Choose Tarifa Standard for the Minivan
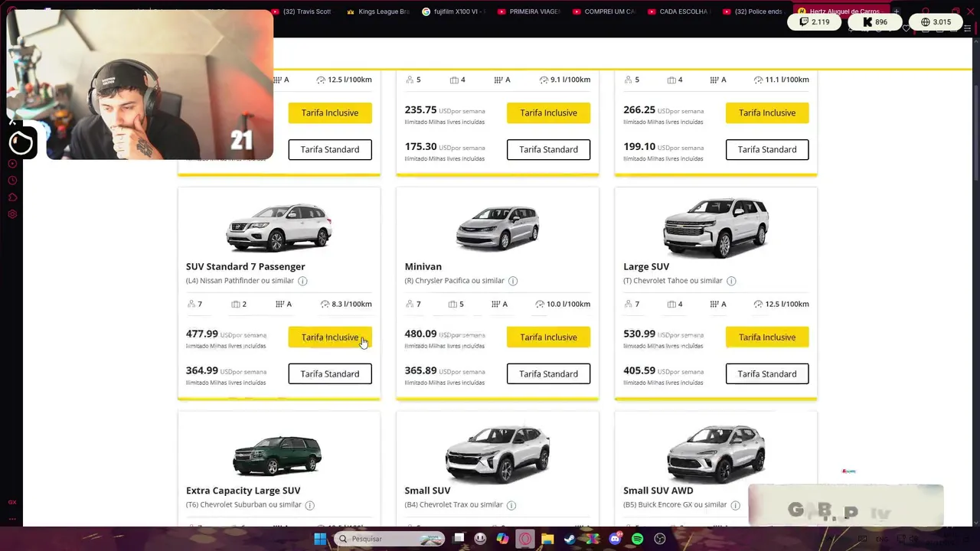This screenshot has height=551, width=980. tap(548, 374)
